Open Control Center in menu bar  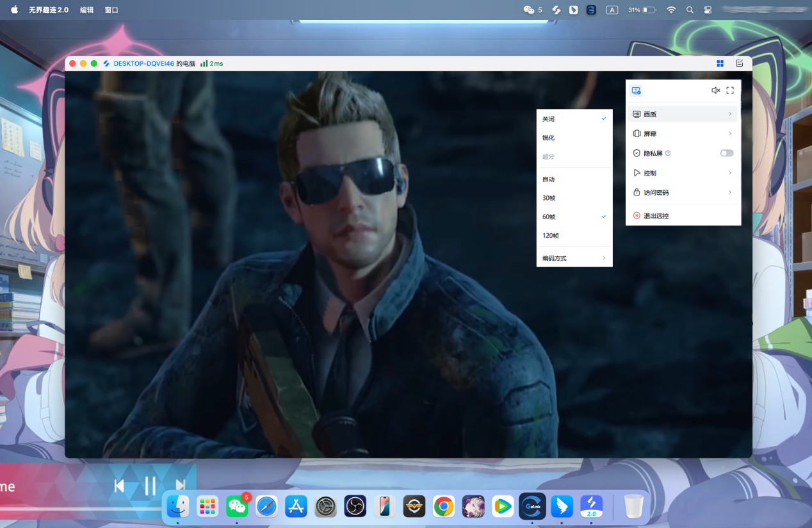click(x=708, y=10)
